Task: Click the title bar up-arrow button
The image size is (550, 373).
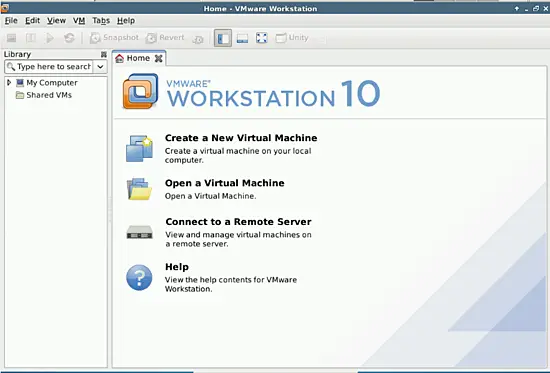Action: point(517,8)
